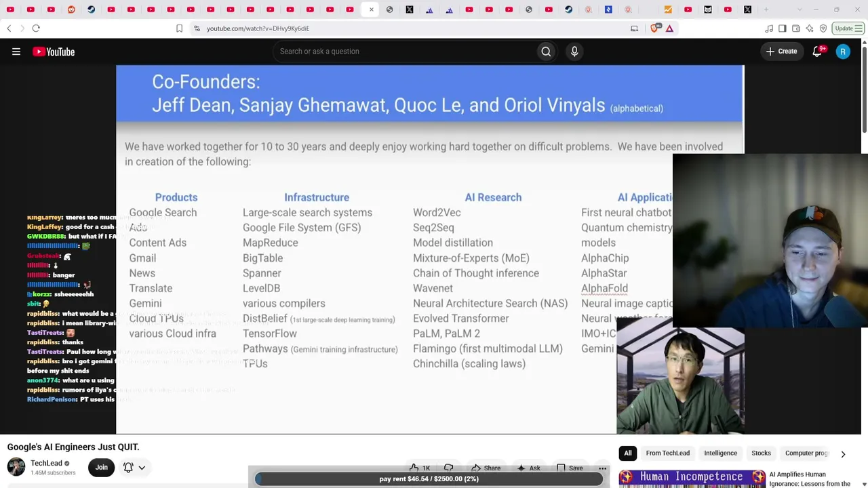
Task: Click the 'Neural Architecture Search (NAS)' slide text
Action: 490,303
